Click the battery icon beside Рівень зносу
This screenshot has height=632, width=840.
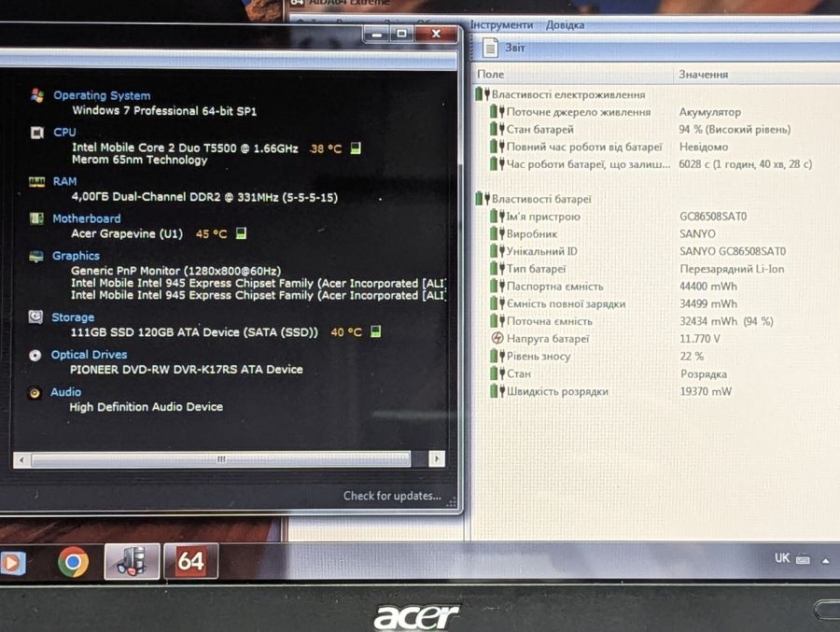[497, 356]
